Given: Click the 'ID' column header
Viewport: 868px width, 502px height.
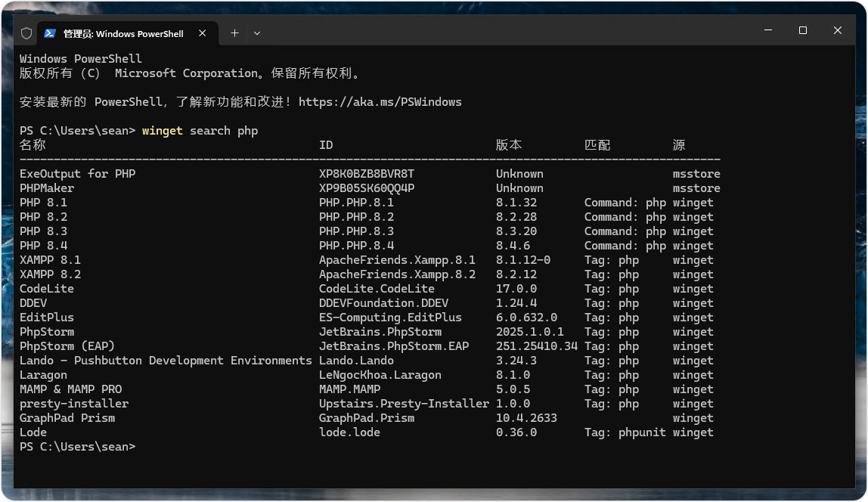Looking at the screenshot, I should 326,145.
